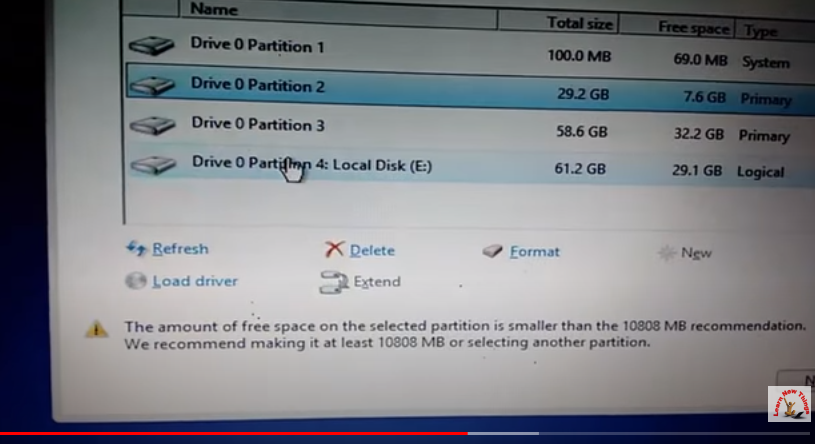Click the Primary type cell of Partition 3

point(764,136)
